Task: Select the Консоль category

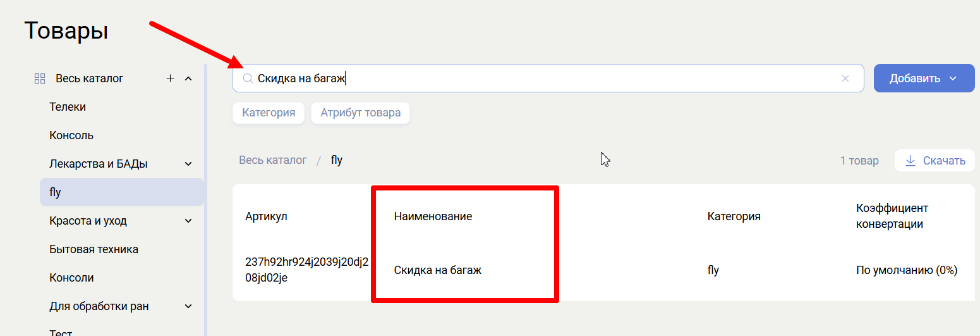Action: coord(71,135)
